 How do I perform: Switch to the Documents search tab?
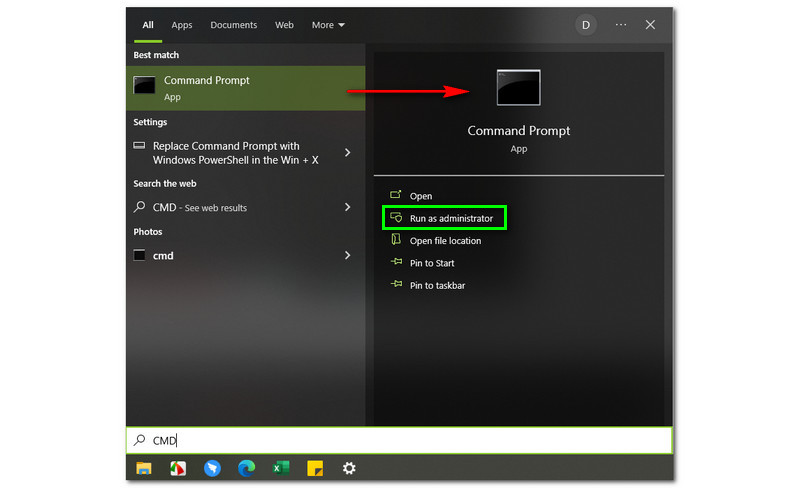[x=234, y=25]
